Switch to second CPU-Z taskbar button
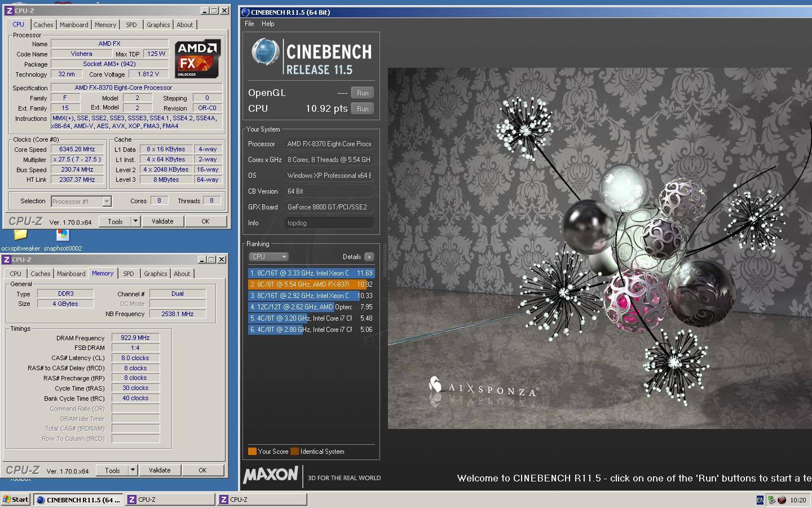 click(262, 500)
